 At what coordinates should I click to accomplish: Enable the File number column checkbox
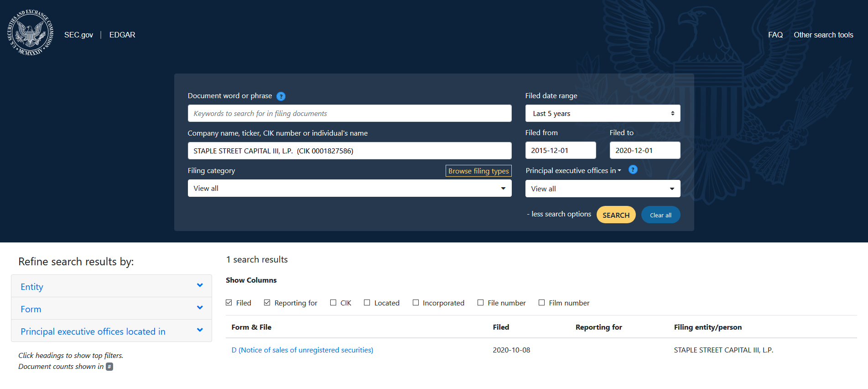(481, 303)
